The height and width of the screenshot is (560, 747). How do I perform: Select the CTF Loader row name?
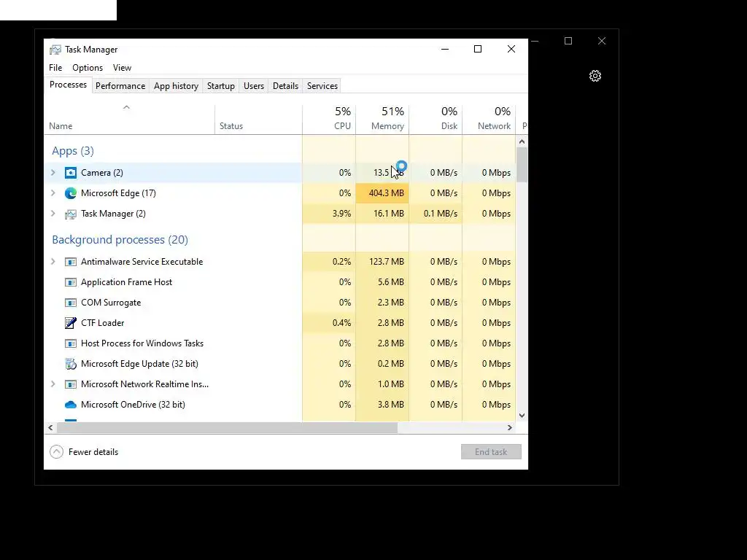click(x=102, y=323)
